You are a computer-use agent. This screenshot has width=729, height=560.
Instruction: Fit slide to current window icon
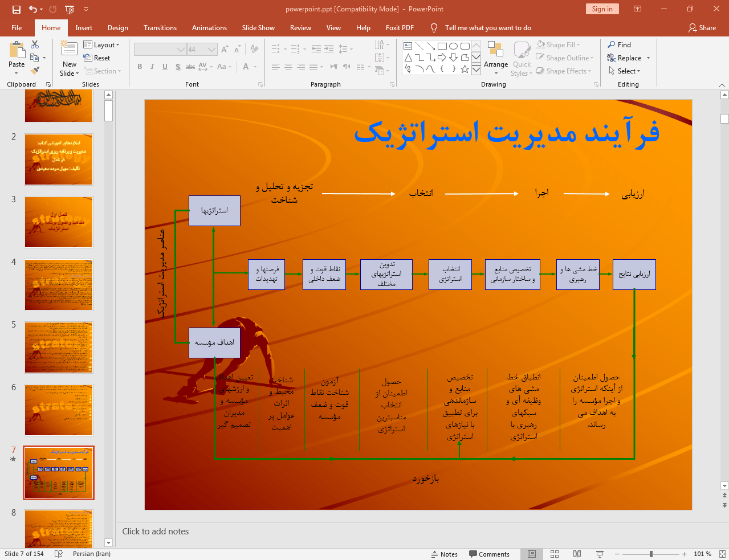click(722, 554)
